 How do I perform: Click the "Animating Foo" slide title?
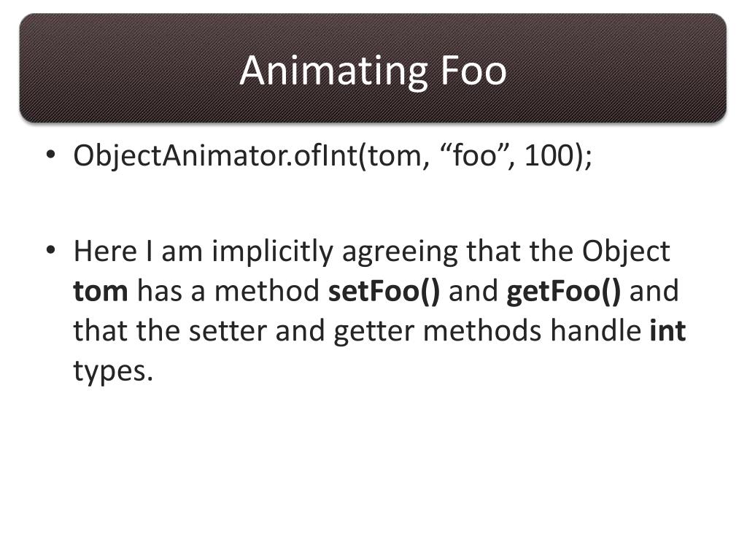tap(373, 71)
